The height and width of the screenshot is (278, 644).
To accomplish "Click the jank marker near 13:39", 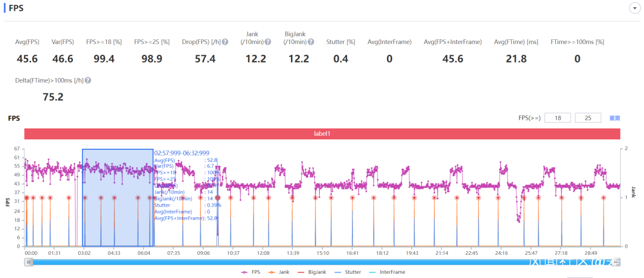I will coord(292,198).
